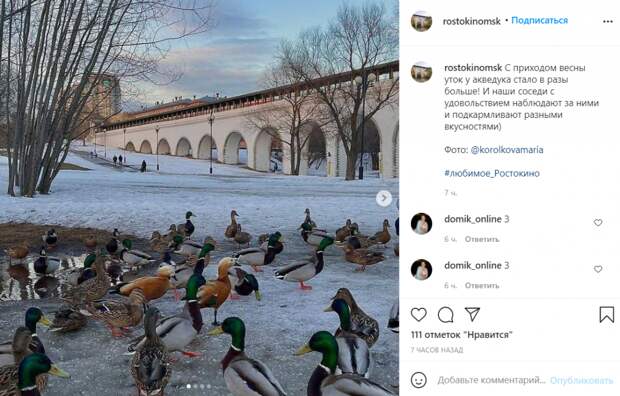Screen dimensions: 620x396
Task: Open the @korolkovamaria profile link
Action: pos(507,150)
